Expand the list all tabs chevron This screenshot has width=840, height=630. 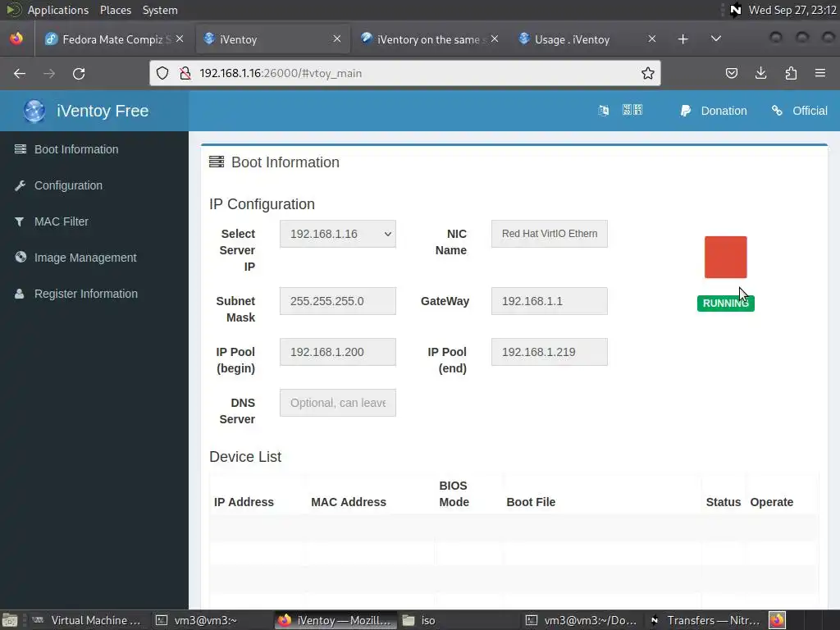[x=715, y=39]
